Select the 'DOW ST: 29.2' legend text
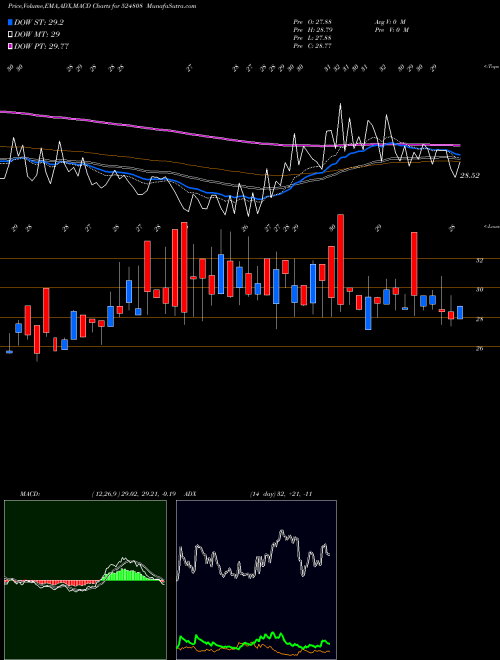Screen dimensions: 500x660 39,23
